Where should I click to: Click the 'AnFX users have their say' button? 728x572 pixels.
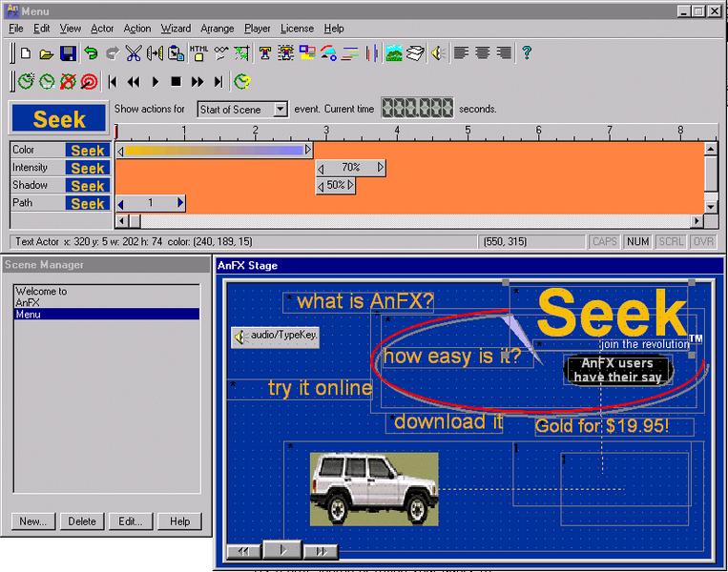click(x=618, y=370)
